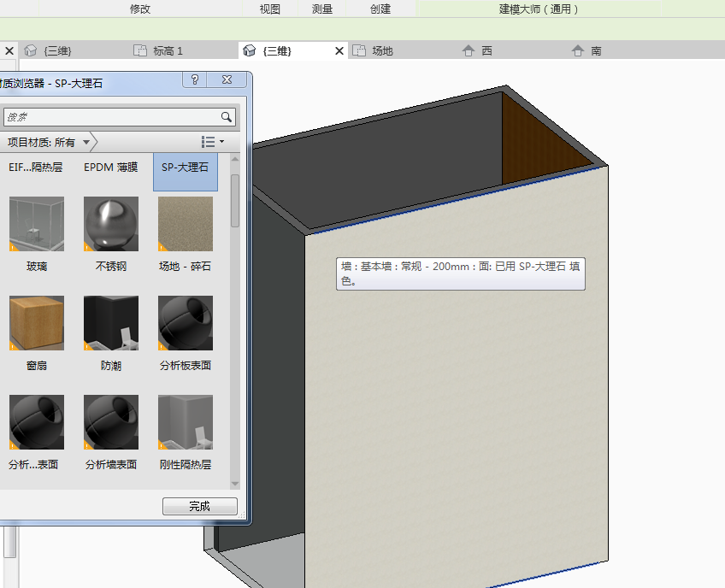
Task: Pick the 窗扇 wood cube material
Action: coord(37,323)
